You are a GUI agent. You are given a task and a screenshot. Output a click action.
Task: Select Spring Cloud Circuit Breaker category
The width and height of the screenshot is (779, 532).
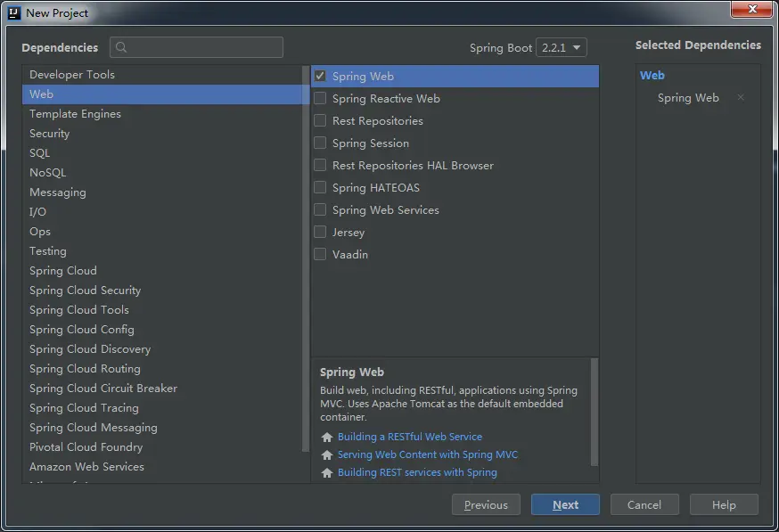(162, 389)
